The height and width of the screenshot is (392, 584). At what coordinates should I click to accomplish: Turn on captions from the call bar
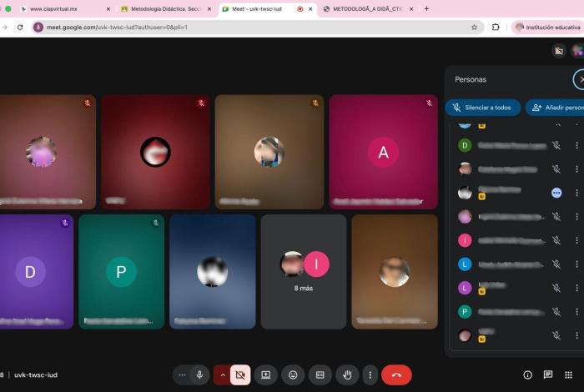pos(320,375)
